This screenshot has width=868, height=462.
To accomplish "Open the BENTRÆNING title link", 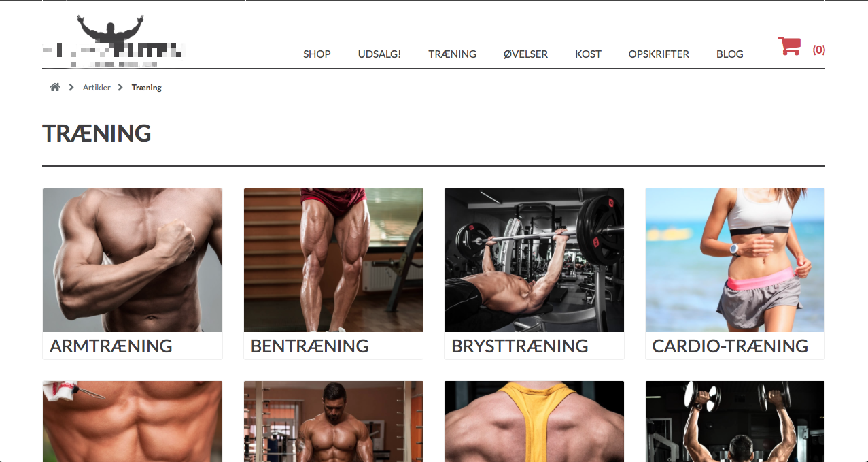I will (x=309, y=346).
